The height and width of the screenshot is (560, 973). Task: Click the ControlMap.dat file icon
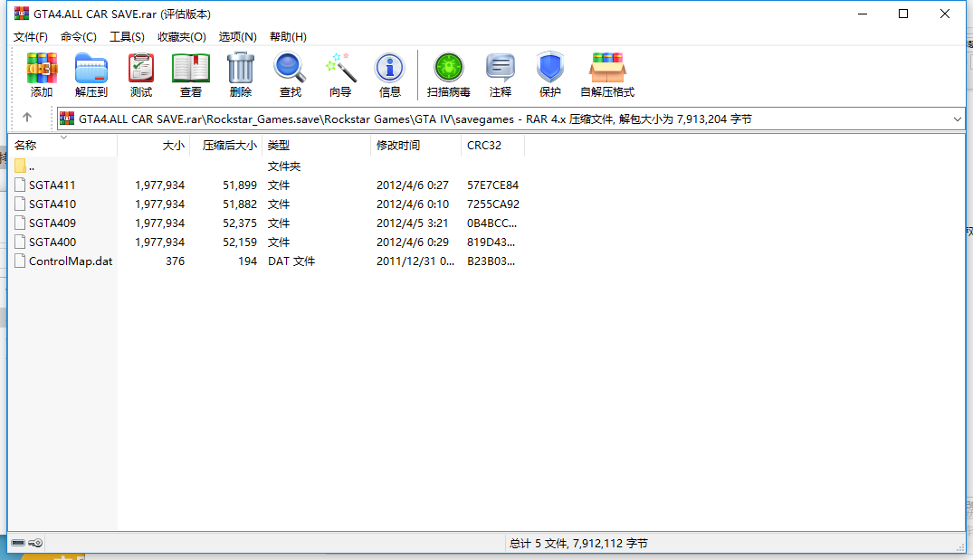click(x=20, y=261)
